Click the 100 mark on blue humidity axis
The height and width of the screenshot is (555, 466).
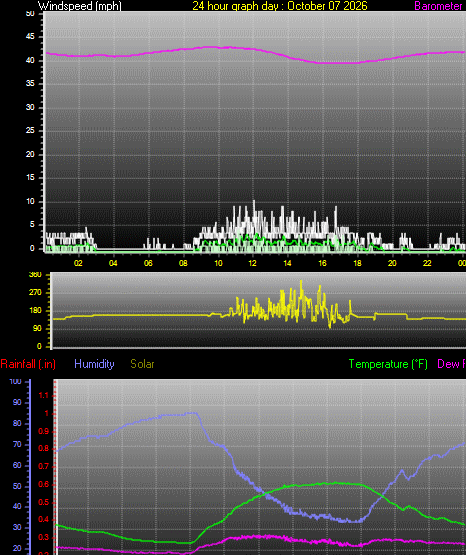tap(15, 382)
